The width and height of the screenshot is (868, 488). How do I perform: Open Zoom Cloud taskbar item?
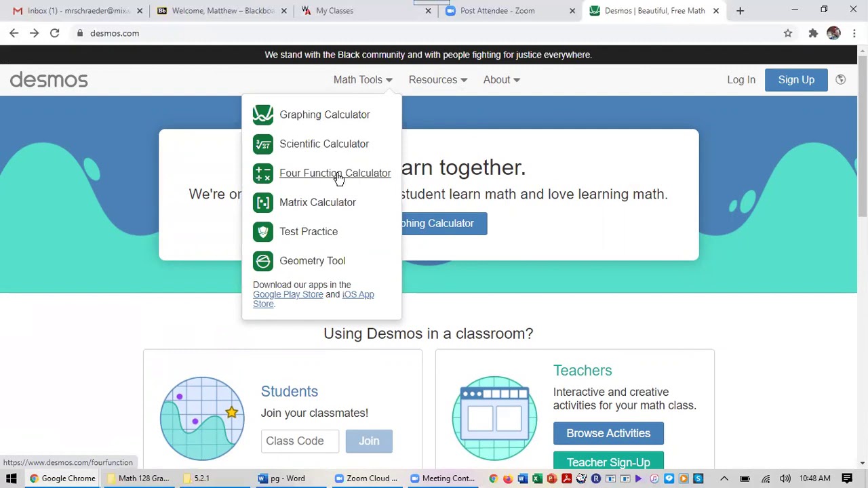[366, 479]
